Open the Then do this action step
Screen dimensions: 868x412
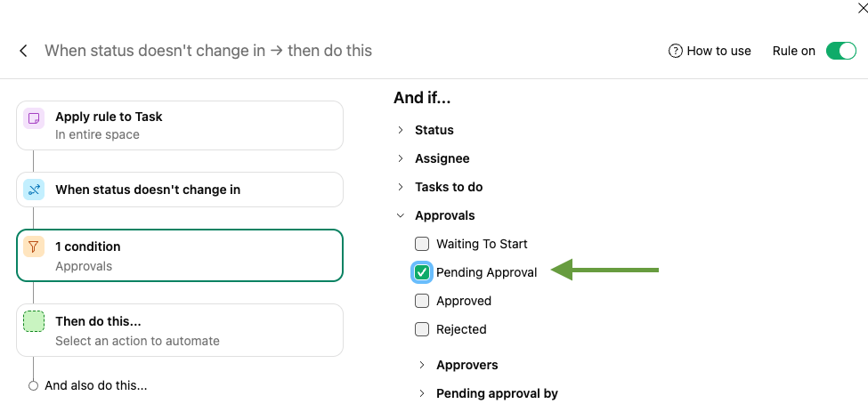coord(180,330)
